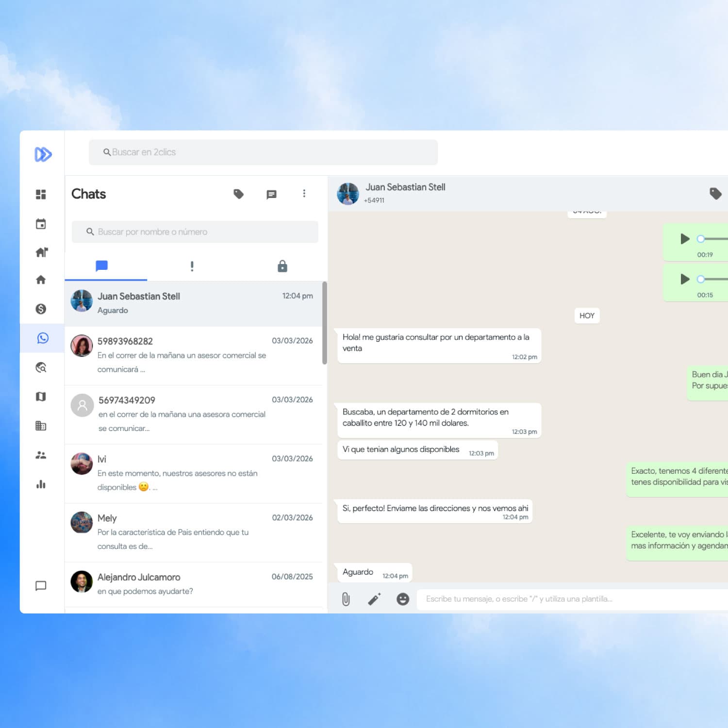Viewport: 728px width, 728px height.
Task: Click the paperclip attach icon
Action: click(346, 599)
